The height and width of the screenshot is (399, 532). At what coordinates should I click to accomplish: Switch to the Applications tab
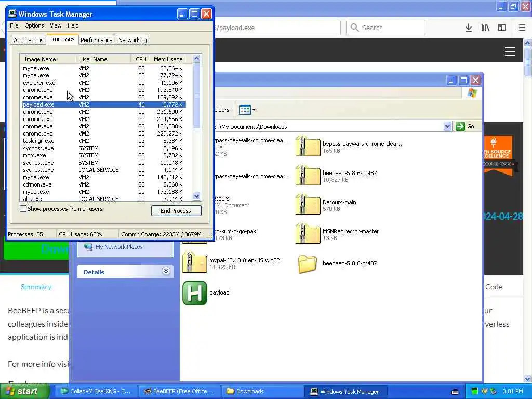coord(29,40)
